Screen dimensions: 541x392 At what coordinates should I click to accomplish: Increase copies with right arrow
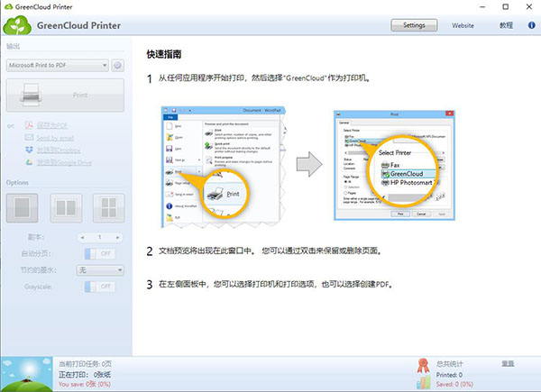coord(117,237)
